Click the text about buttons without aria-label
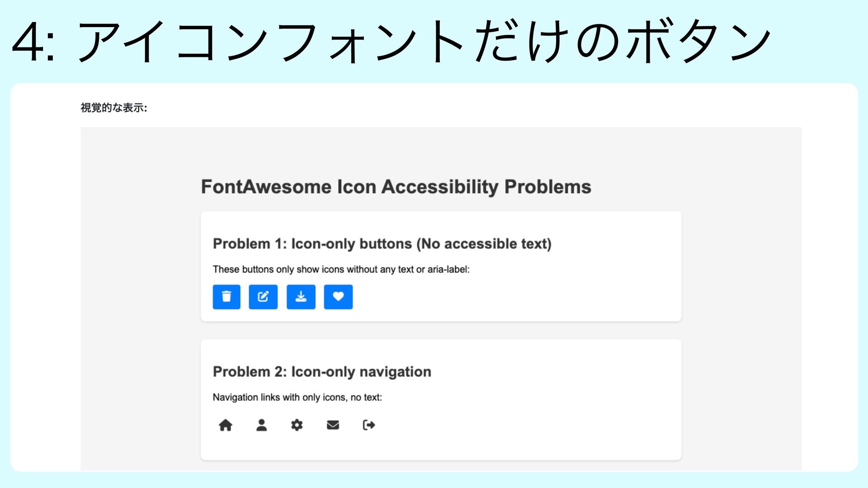The image size is (868, 488). [x=341, y=269]
